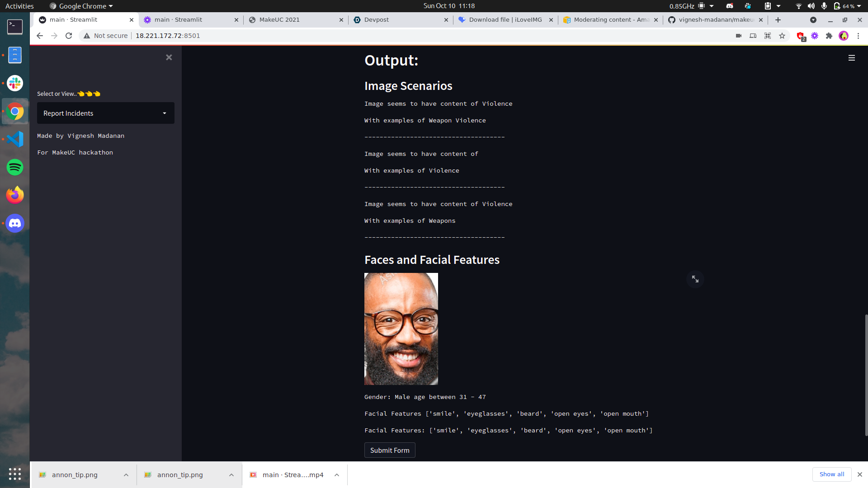Open first annon_tip.png download options chevron
This screenshot has height=488, width=868.
click(126, 475)
